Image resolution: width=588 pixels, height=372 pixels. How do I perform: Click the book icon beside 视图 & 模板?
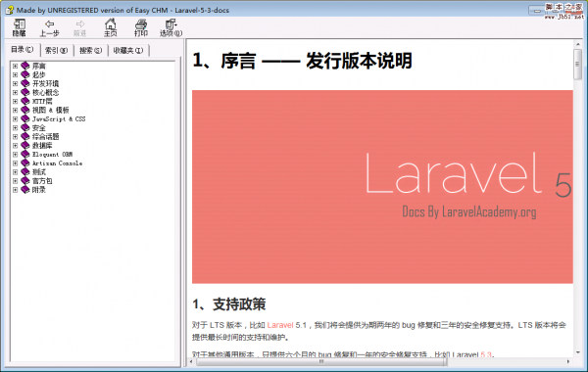click(25, 111)
